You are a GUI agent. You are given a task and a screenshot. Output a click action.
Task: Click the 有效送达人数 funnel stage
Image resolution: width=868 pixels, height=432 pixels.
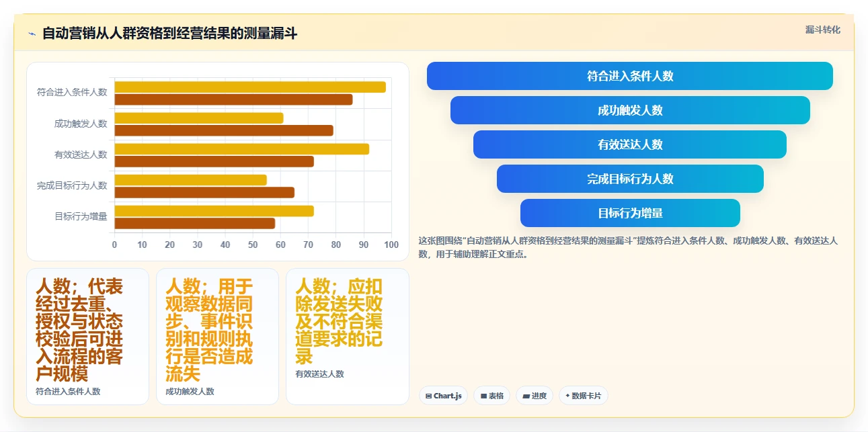point(630,144)
